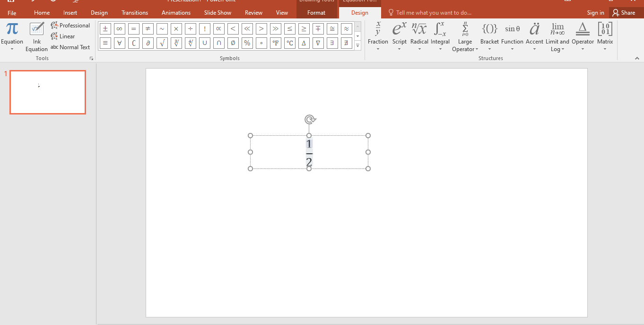Insert the degrees Fahrenheit symbol
This screenshot has height=325, width=644.
(275, 43)
